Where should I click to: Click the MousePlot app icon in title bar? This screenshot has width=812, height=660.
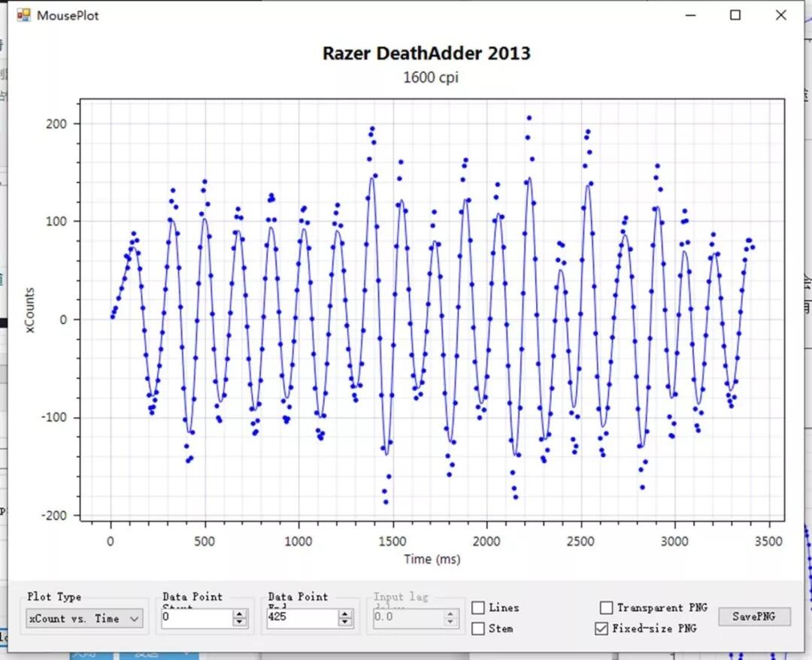pyautogui.click(x=23, y=15)
